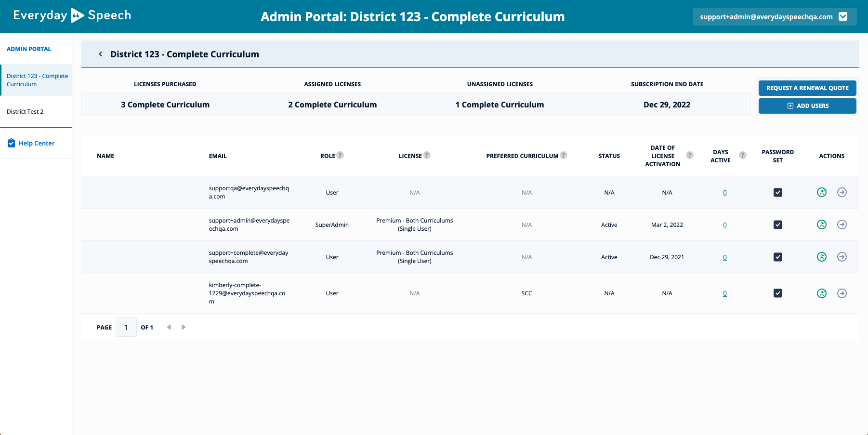Click green user icon for support+admin row
Image resolution: width=868 pixels, height=435 pixels.
(x=822, y=224)
